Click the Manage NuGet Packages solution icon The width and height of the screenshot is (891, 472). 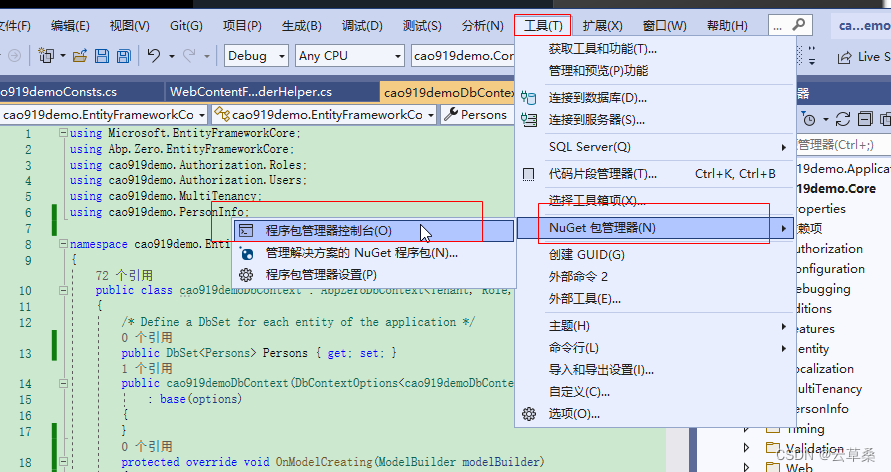click(246, 253)
